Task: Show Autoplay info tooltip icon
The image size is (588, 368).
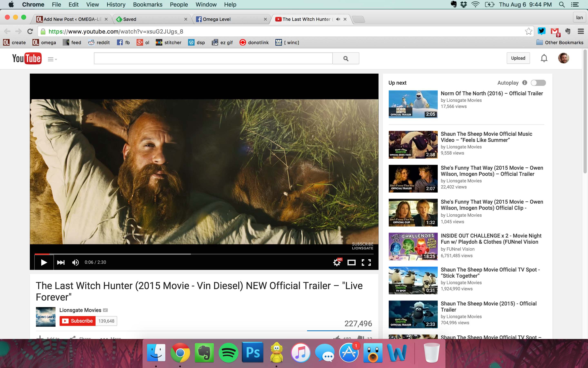Action: click(x=525, y=83)
